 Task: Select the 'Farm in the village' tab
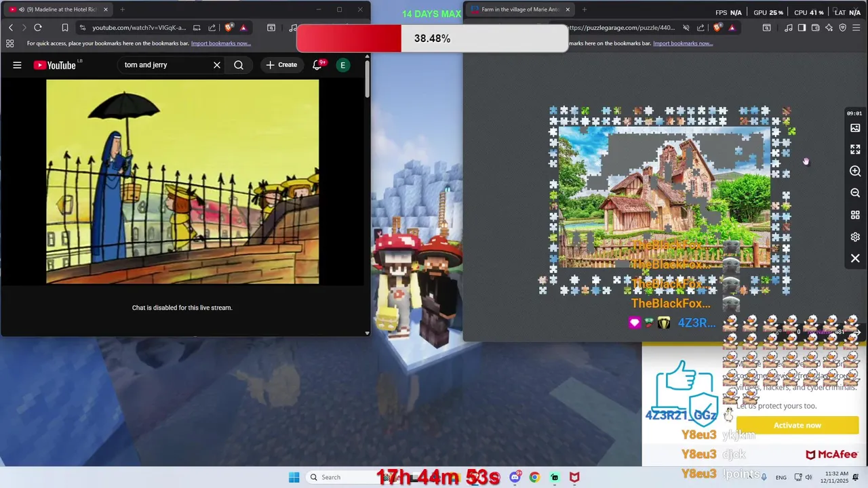(x=520, y=9)
